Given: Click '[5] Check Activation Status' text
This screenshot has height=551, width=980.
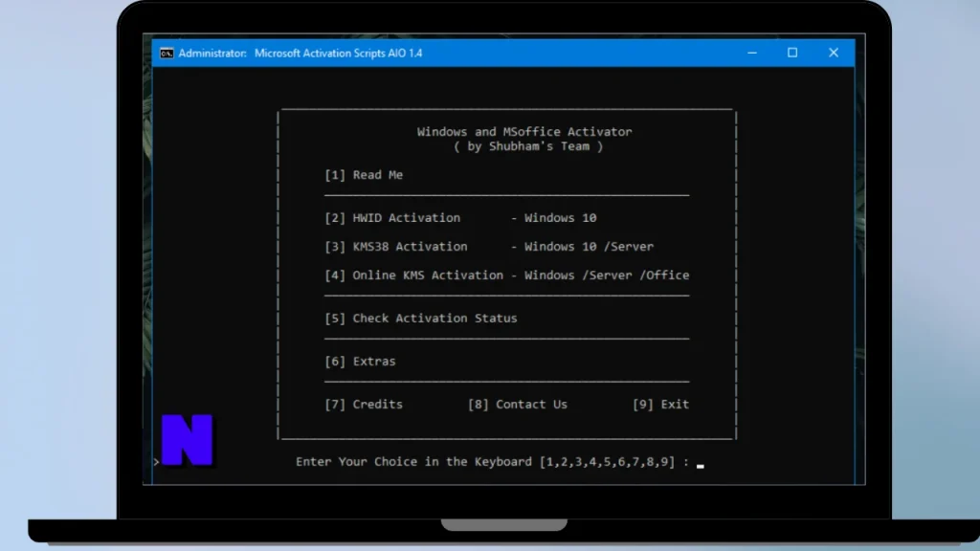Looking at the screenshot, I should [421, 319].
